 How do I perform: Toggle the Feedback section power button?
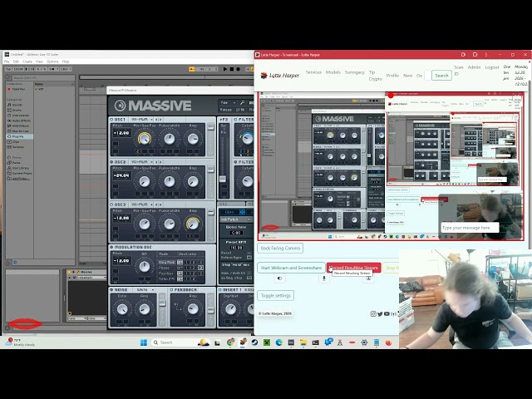171,290
